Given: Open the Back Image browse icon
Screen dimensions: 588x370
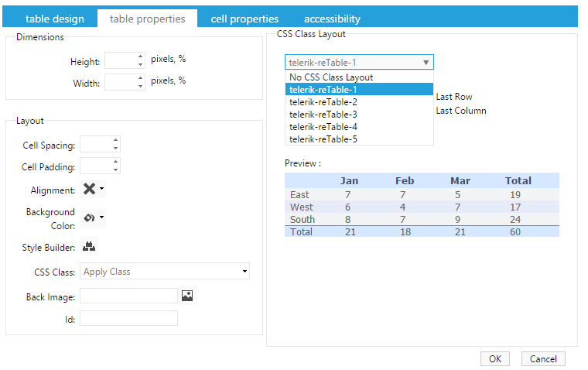Looking at the screenshot, I should [187, 296].
